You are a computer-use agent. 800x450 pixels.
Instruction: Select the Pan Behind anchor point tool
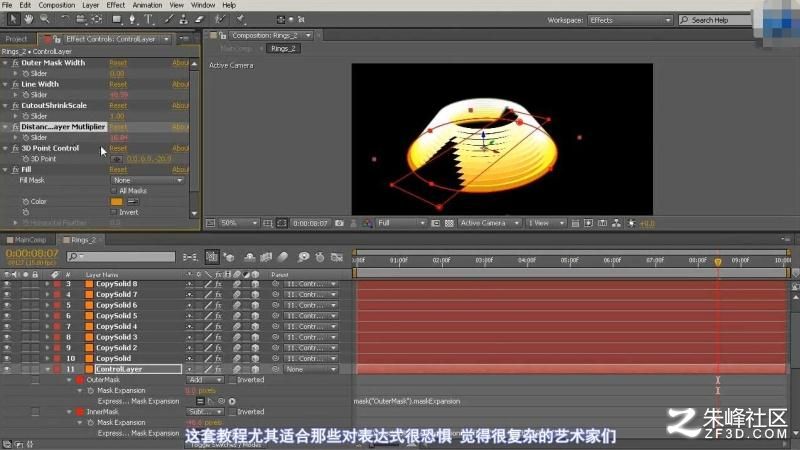[96, 19]
